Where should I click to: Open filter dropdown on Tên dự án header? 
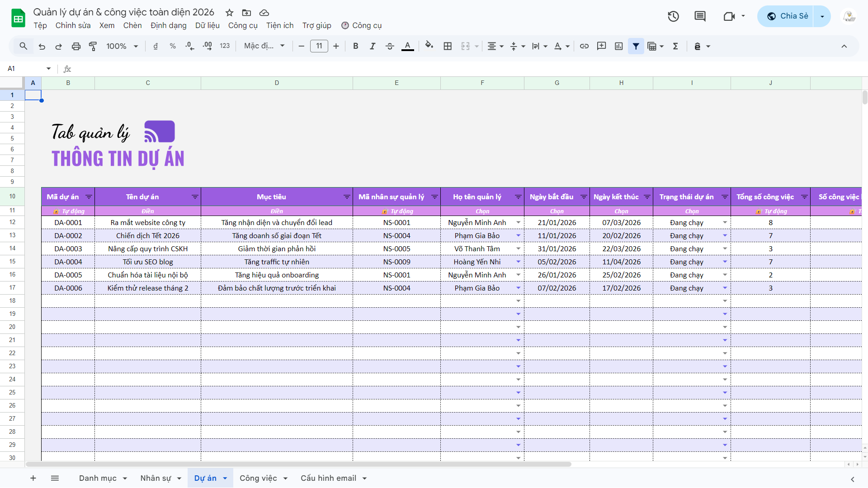point(195,197)
